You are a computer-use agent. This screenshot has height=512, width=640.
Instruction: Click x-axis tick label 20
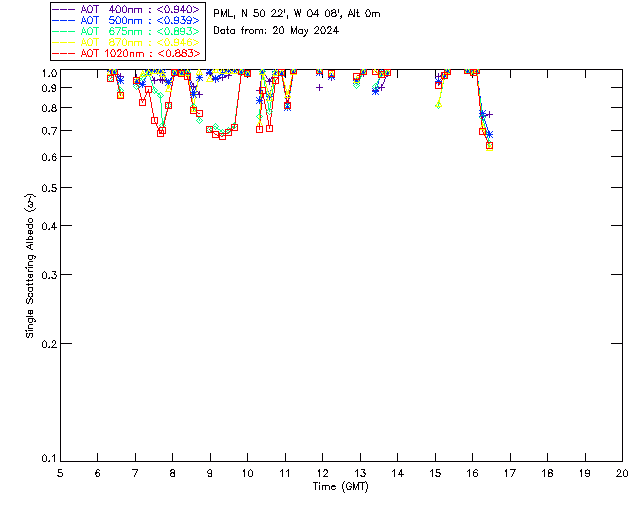[x=622, y=473]
